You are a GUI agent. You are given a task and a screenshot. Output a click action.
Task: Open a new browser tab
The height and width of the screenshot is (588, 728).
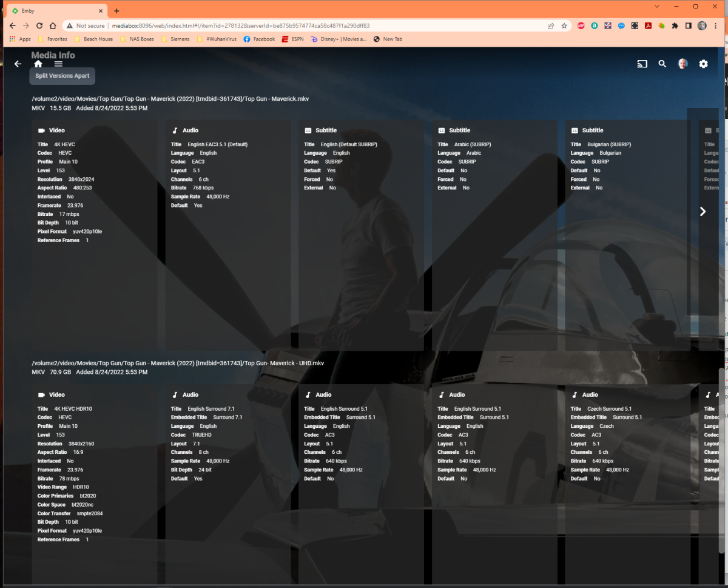coord(117,10)
